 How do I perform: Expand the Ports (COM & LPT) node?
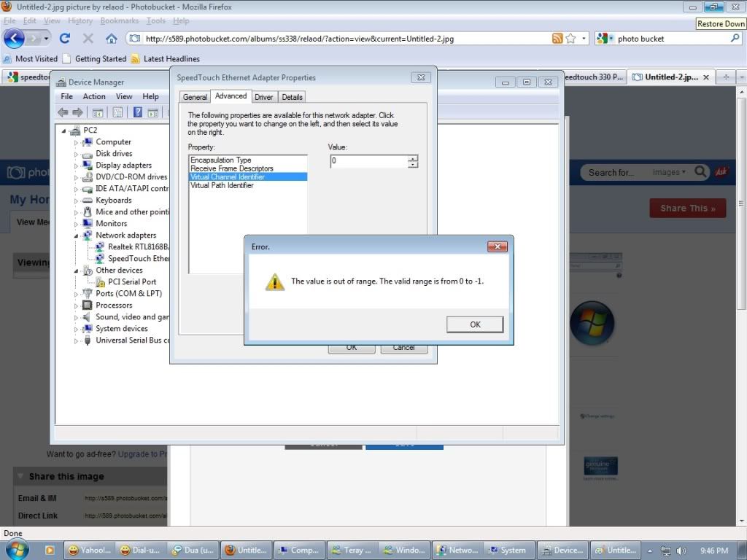[76, 294]
